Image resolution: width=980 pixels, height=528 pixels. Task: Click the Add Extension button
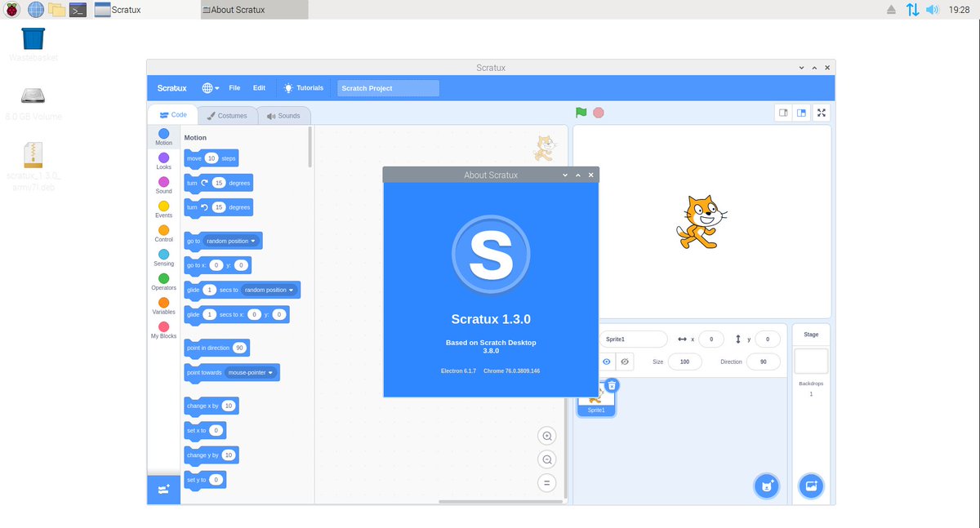[163, 489]
